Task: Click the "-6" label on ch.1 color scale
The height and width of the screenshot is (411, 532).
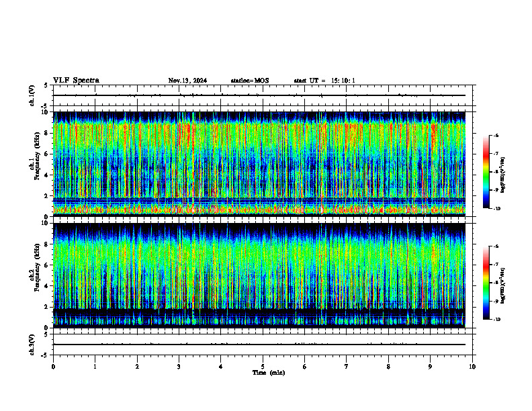Action: click(496, 135)
